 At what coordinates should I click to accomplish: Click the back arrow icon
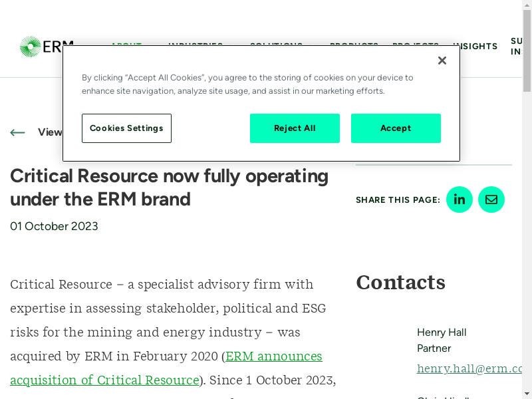(x=18, y=132)
